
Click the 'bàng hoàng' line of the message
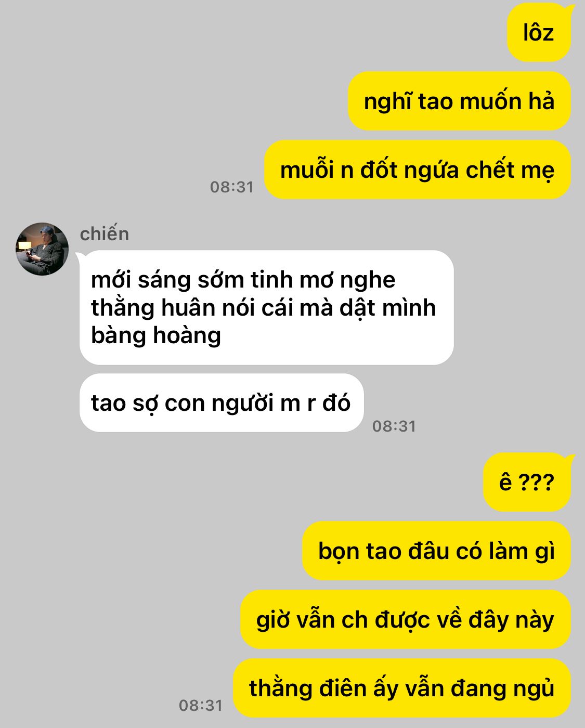click(x=156, y=335)
